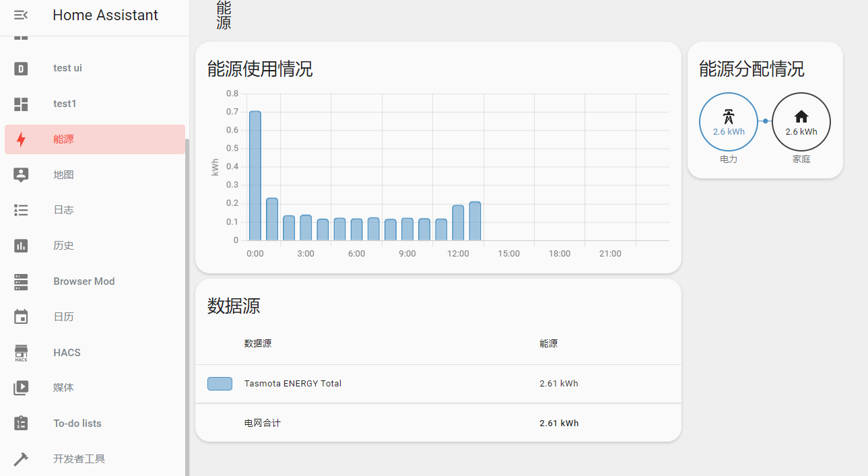This screenshot has width=868, height=476.
Task: Click the Tasmota blue color swatch
Action: click(x=220, y=384)
